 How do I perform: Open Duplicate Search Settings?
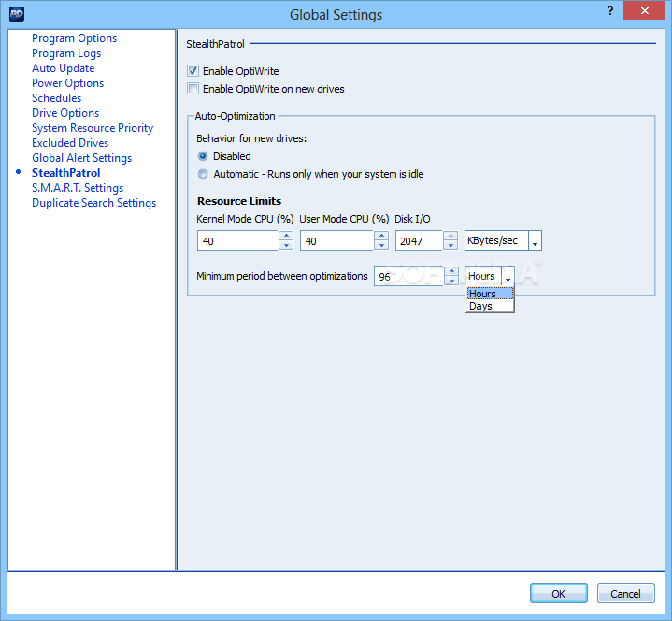(93, 203)
